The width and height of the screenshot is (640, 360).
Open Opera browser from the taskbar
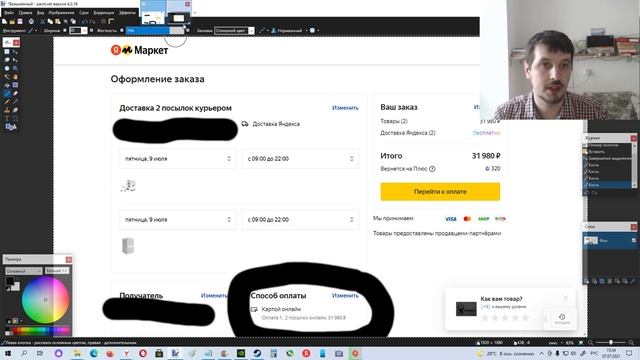click(x=142, y=353)
